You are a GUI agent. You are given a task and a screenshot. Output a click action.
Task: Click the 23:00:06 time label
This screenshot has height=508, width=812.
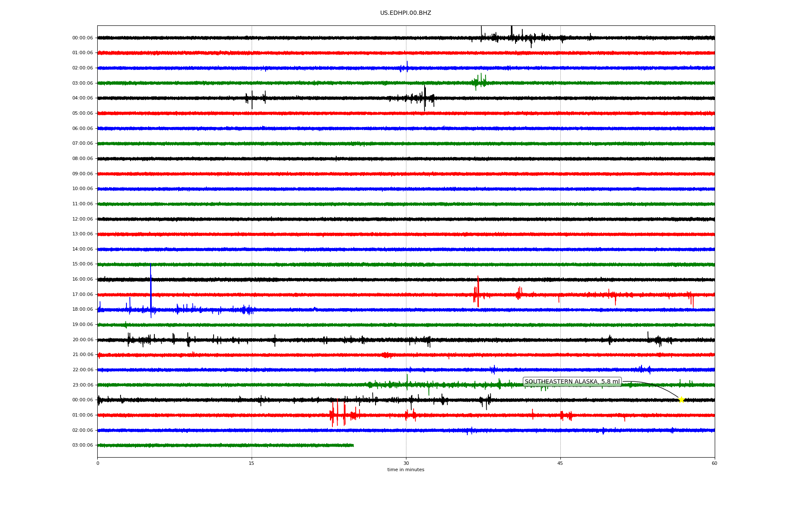82,385
